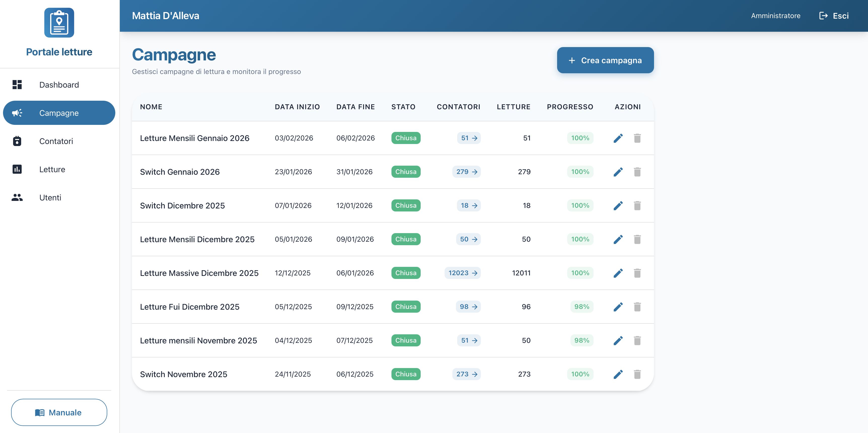
Task: Edit Letture mensili Novembre 2025 campaign
Action: coord(618,340)
